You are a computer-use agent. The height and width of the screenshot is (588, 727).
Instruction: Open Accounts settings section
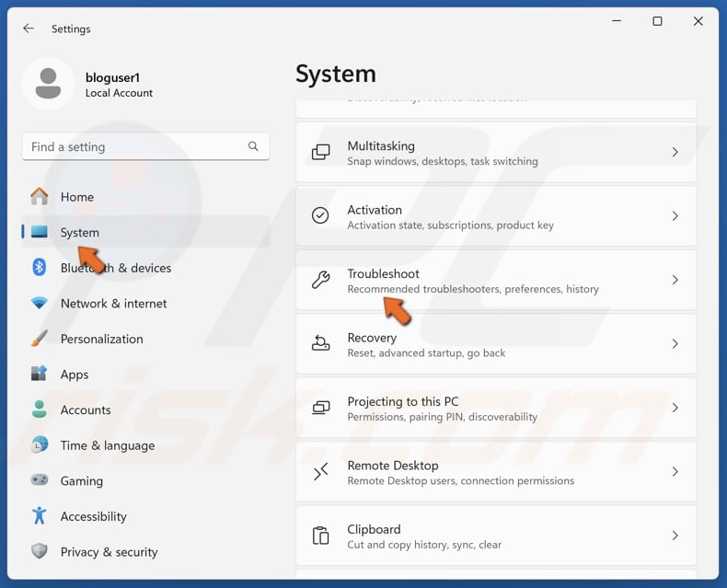(146, 409)
